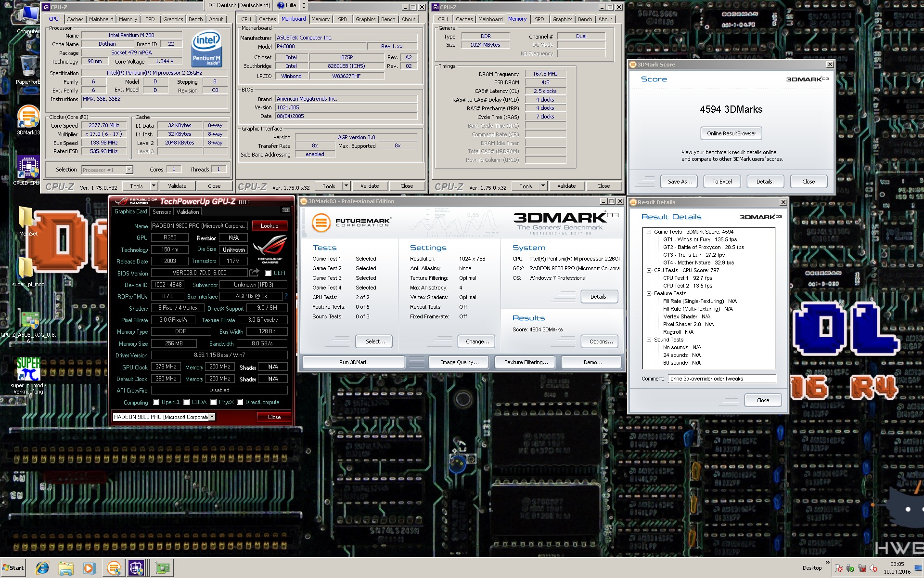Click the safely remove hardware tray icon
Viewport: 924px width, 578px height.
pos(850,568)
